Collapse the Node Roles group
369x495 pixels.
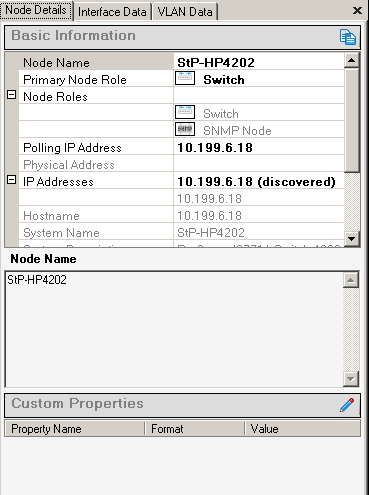tap(12, 95)
